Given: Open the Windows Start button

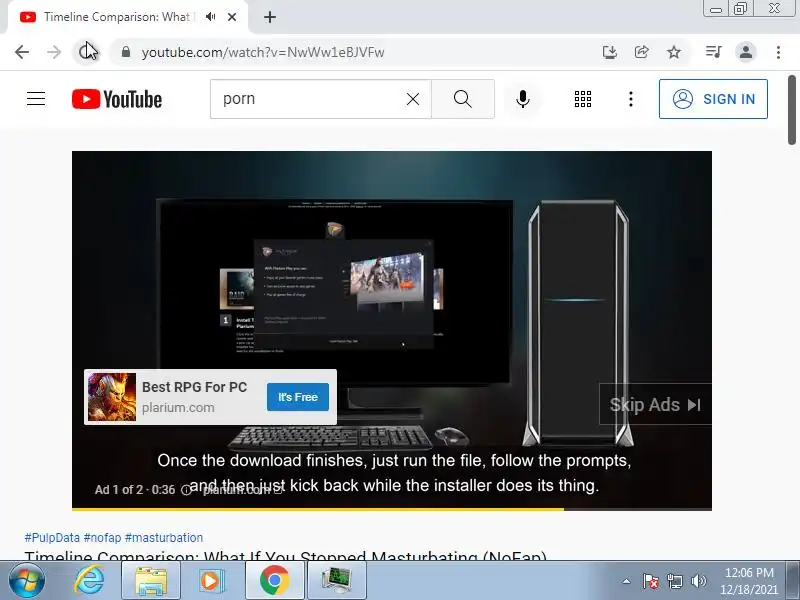Looking at the screenshot, I should pos(26,581).
